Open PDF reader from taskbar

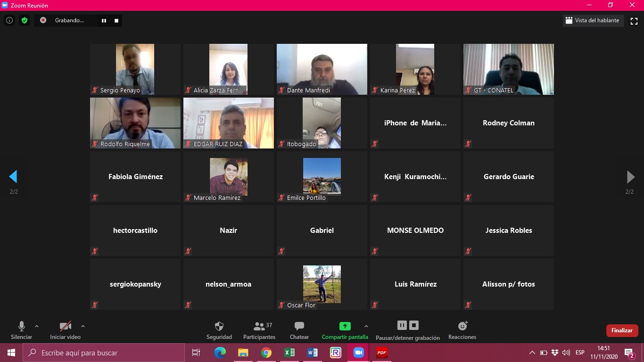pos(382,353)
